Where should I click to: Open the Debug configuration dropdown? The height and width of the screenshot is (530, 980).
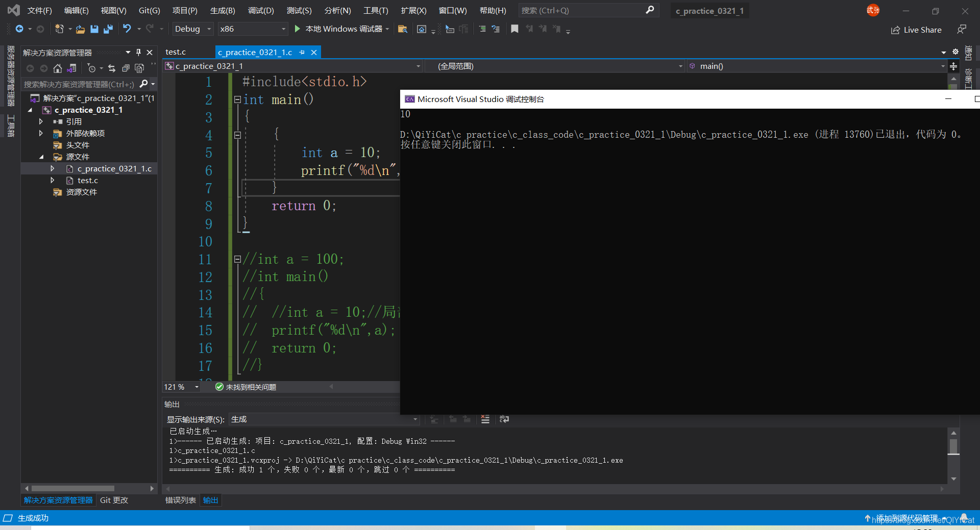pos(192,29)
